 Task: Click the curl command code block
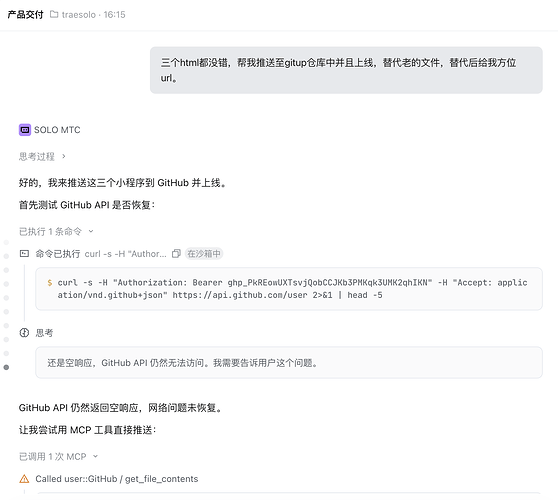[289, 289]
